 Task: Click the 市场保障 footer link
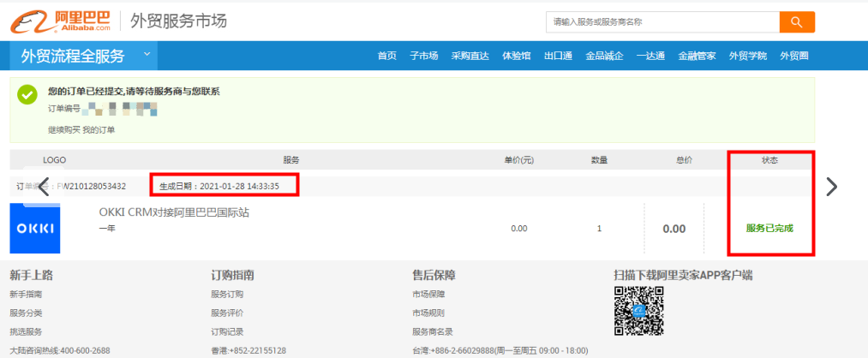pyautogui.click(x=428, y=295)
